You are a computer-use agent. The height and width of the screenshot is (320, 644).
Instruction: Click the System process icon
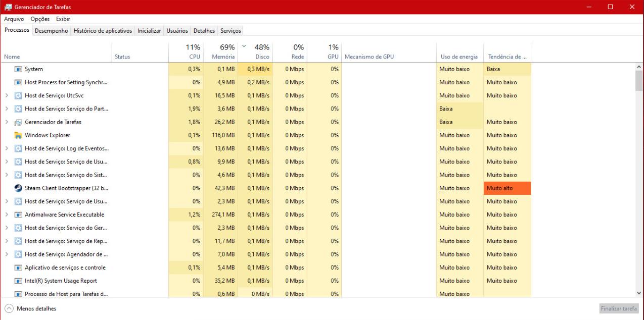(18, 69)
